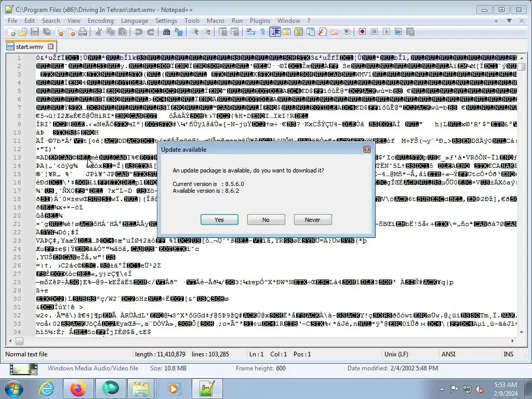This screenshot has height=399, width=532.
Task: Click the Stop recording macro icon
Action: click(374, 32)
